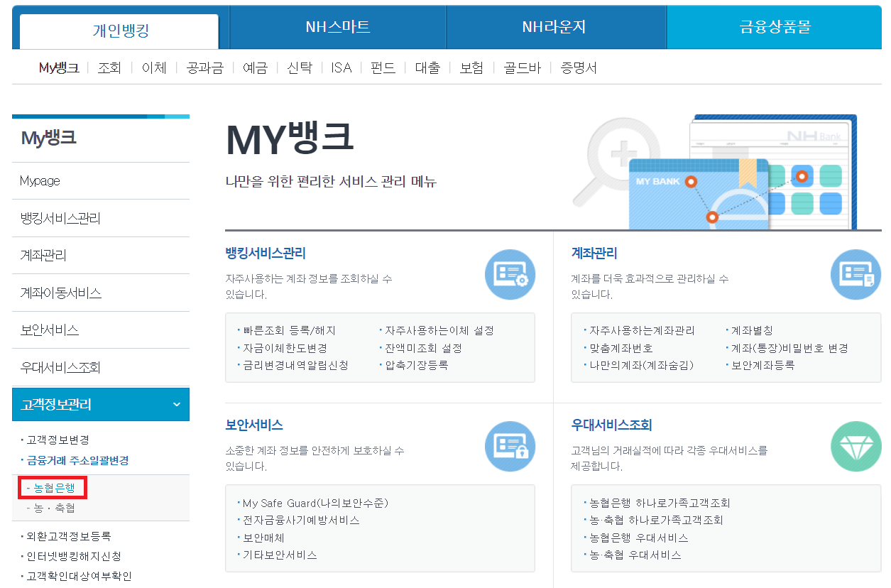Open 농·축협 하나로가족고객조회 link
Screen dimensions: 891x588
pos(656,520)
